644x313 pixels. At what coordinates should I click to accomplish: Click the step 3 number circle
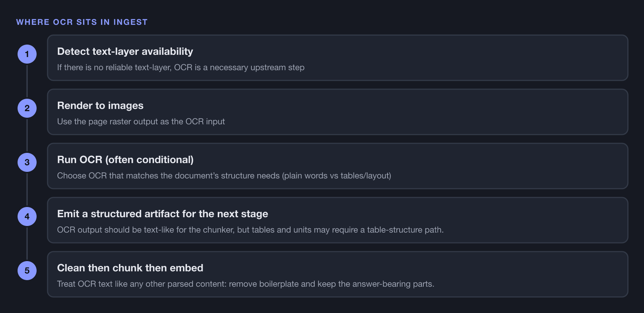tap(27, 162)
